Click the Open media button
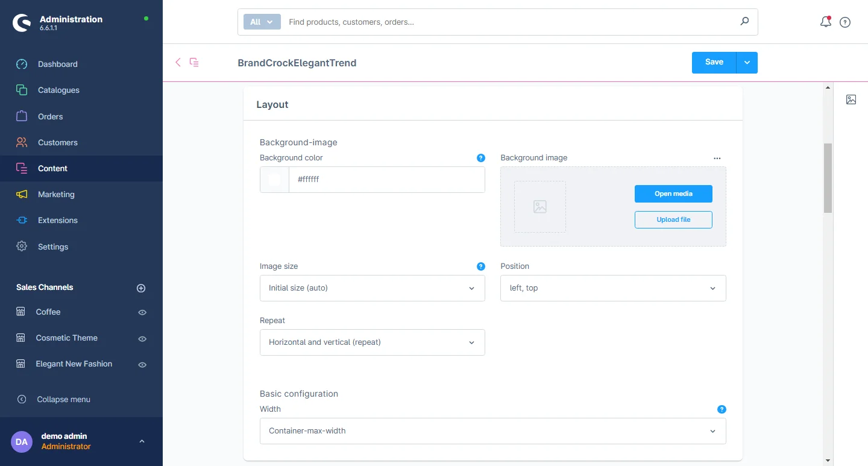The image size is (868, 466). click(x=673, y=194)
